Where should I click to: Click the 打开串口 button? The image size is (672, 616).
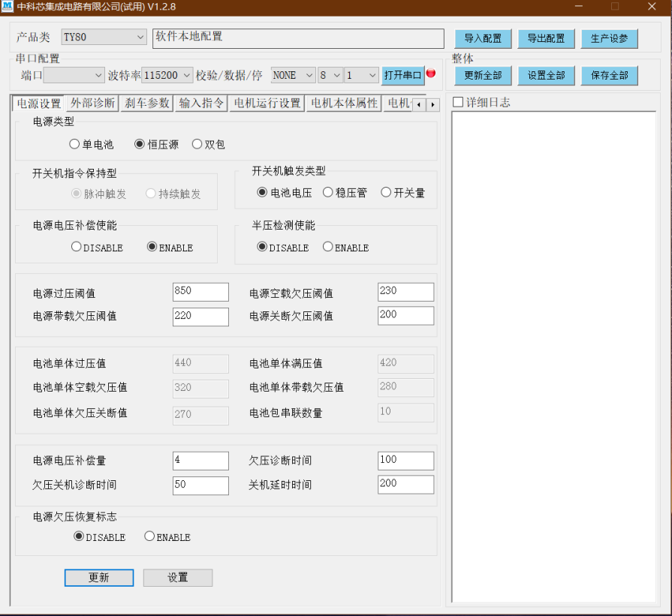[402, 75]
